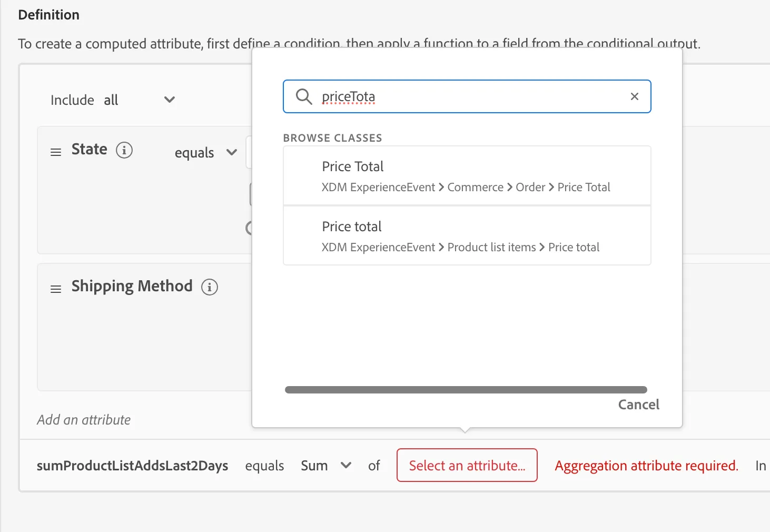
Task: Grab the State row drag handle
Action: pos(56,152)
